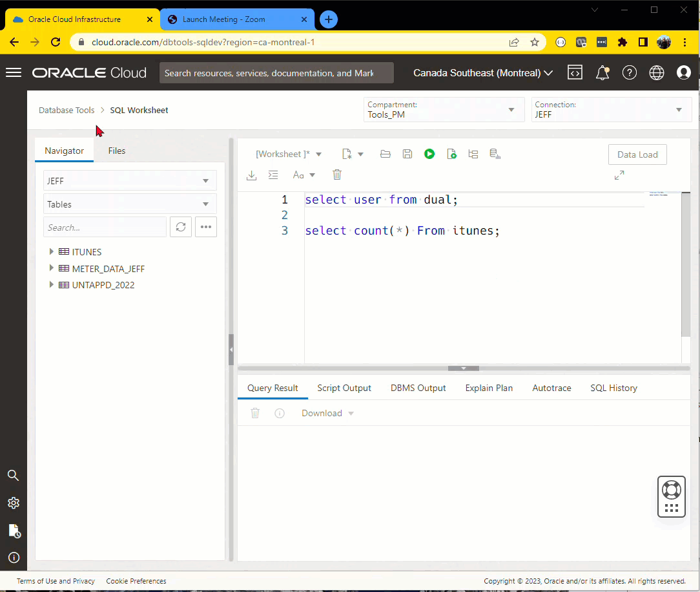View notifications bell icon
700x592 pixels.
(x=602, y=72)
